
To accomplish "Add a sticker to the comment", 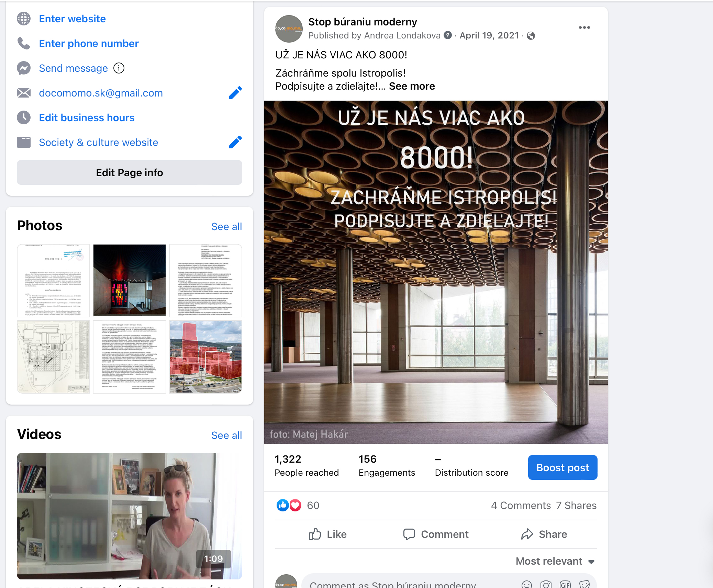I will point(584,584).
